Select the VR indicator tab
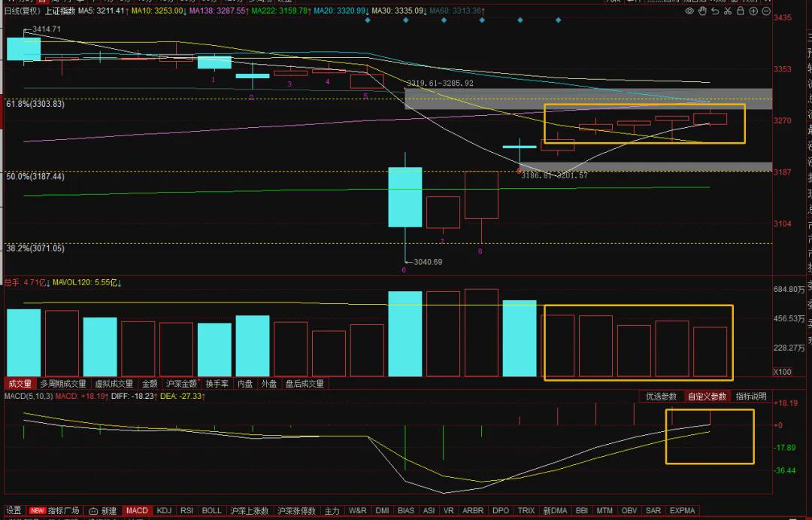Image resolution: width=812 pixels, height=520 pixels. [x=448, y=511]
